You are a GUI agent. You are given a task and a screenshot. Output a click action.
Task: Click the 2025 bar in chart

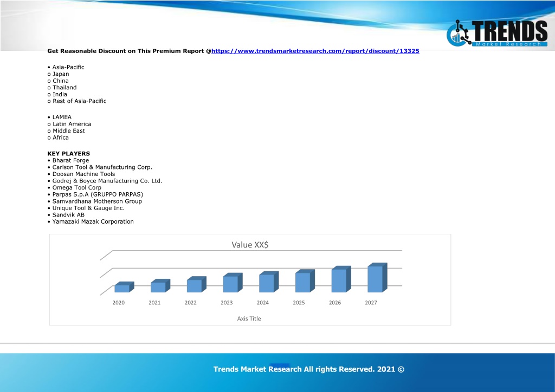[x=305, y=281]
